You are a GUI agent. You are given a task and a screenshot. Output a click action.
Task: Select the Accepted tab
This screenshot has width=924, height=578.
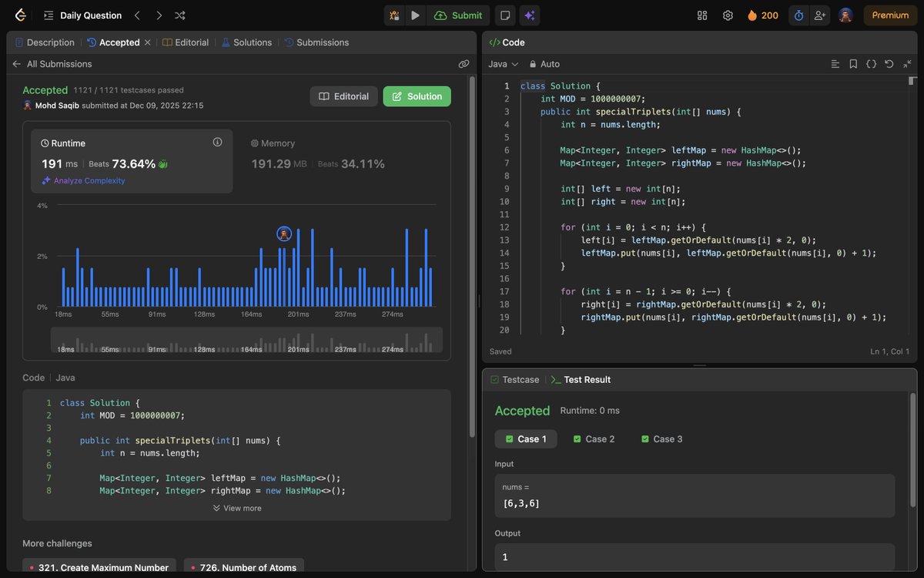pyautogui.click(x=114, y=42)
